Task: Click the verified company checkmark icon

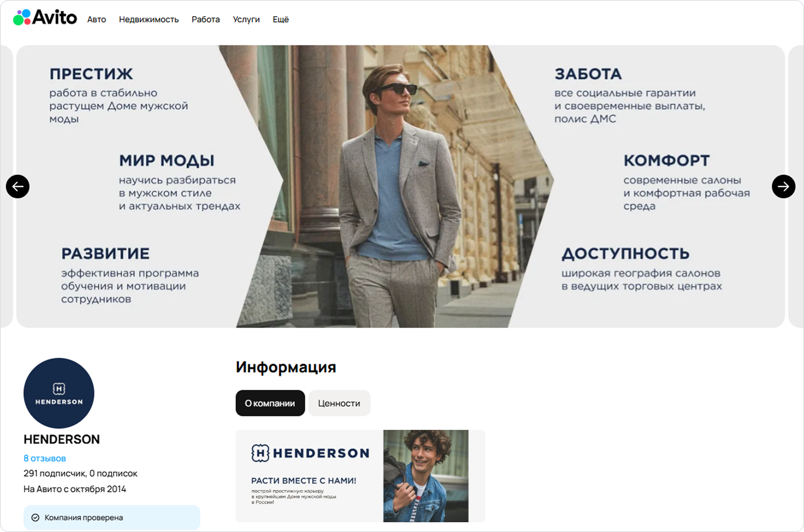Action: tap(35, 517)
